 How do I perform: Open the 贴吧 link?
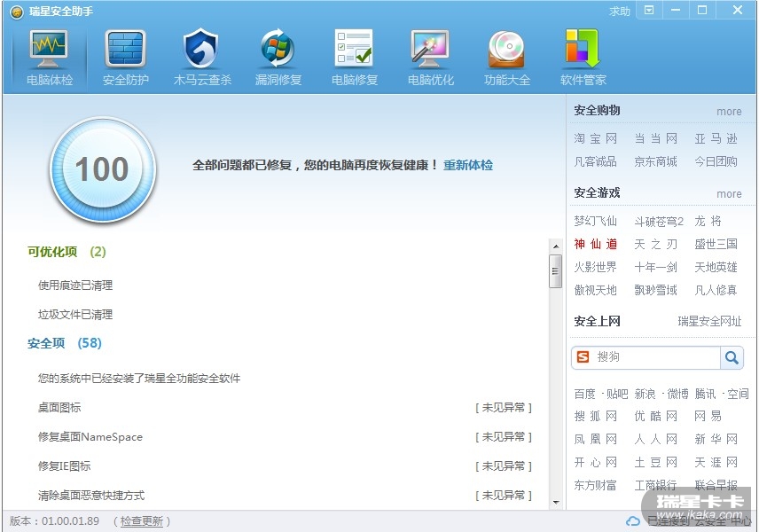pos(617,394)
